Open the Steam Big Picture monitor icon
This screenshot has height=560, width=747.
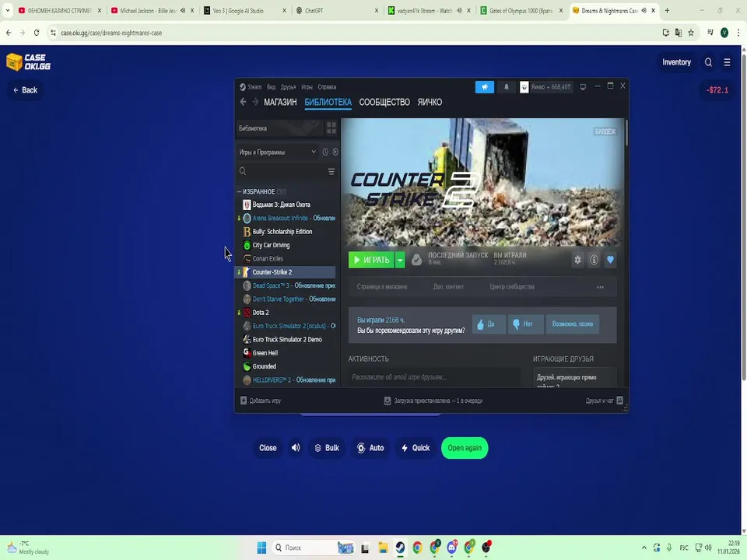[x=583, y=87]
